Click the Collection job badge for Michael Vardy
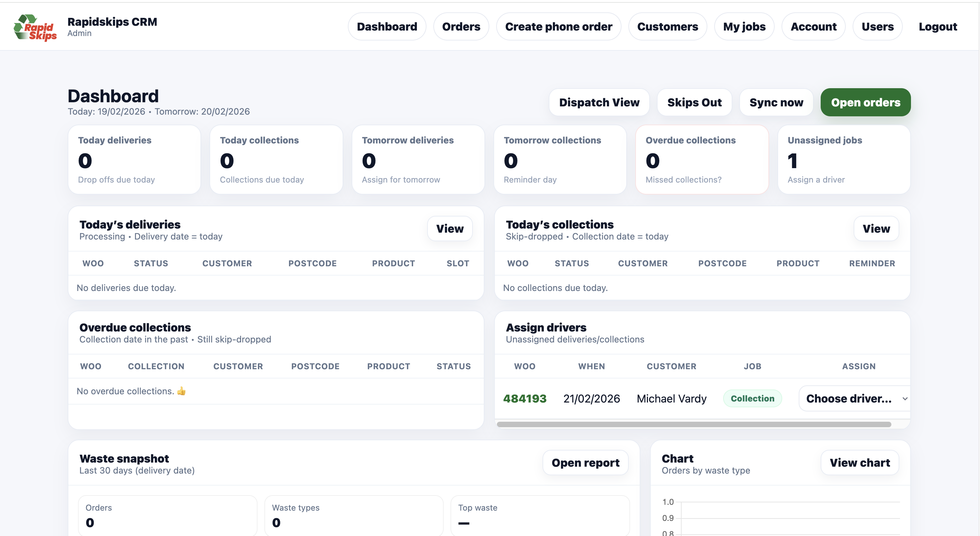Screen dimensions: 980x536 (x=752, y=398)
